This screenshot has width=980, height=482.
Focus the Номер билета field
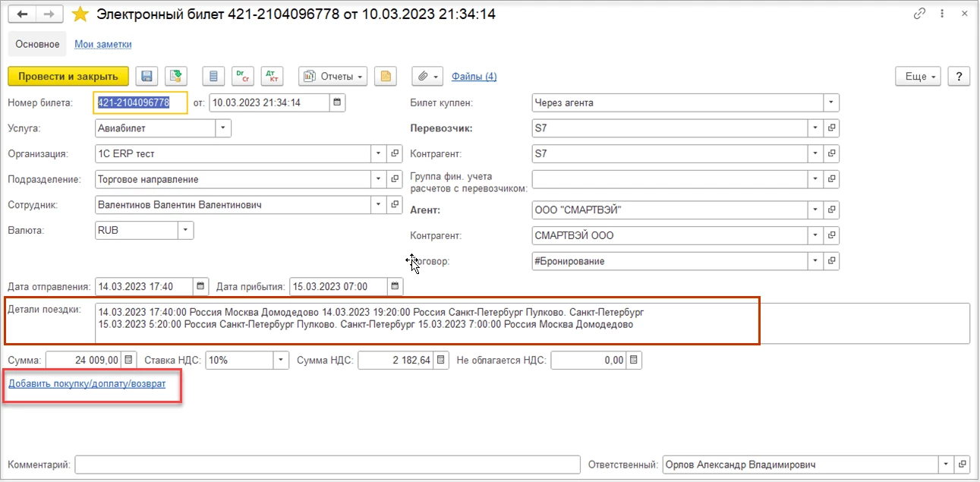(x=140, y=102)
